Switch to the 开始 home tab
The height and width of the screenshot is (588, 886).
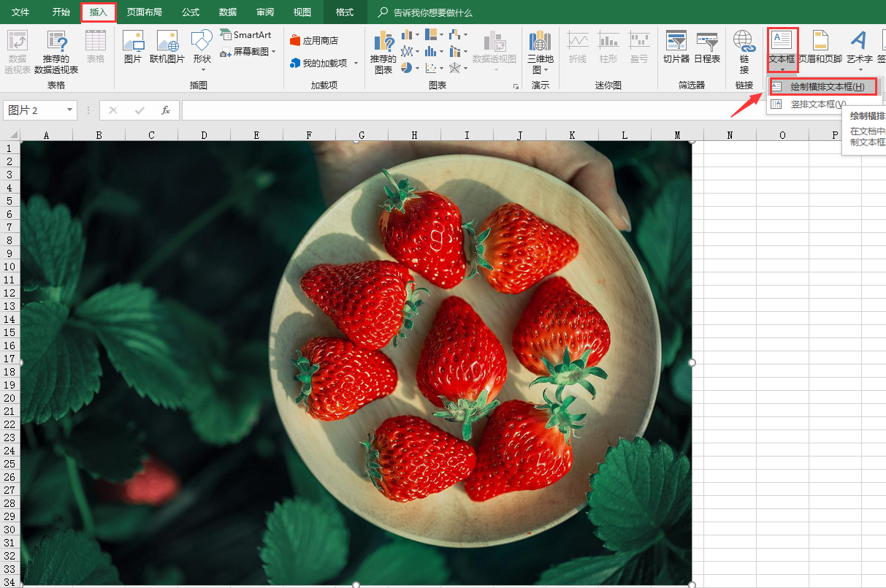pyautogui.click(x=61, y=12)
